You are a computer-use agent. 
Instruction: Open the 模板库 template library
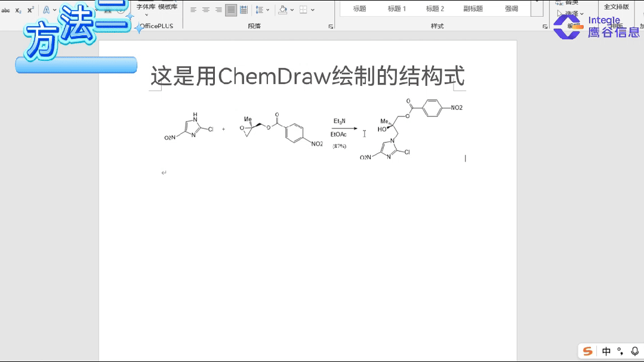click(167, 7)
